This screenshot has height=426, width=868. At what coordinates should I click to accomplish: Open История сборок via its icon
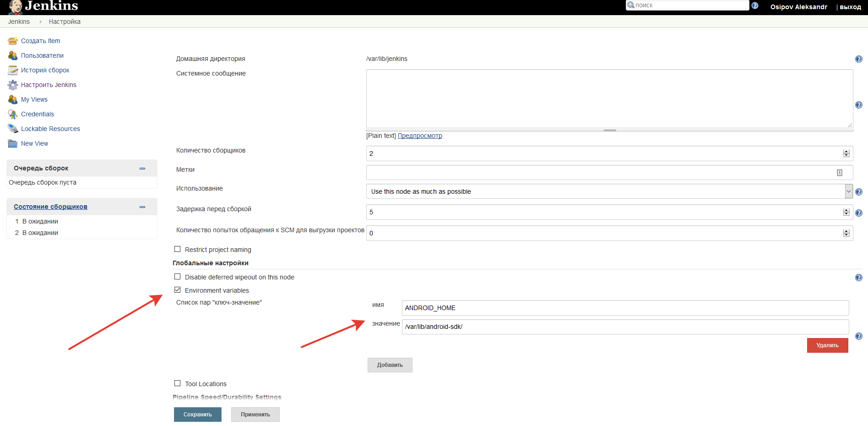(x=12, y=70)
